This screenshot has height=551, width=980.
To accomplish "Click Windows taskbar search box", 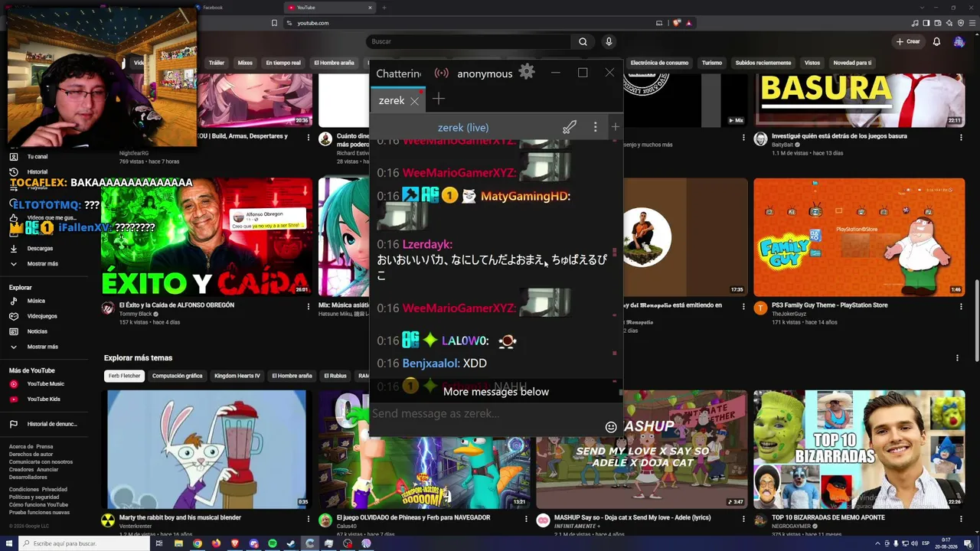I will (83, 543).
